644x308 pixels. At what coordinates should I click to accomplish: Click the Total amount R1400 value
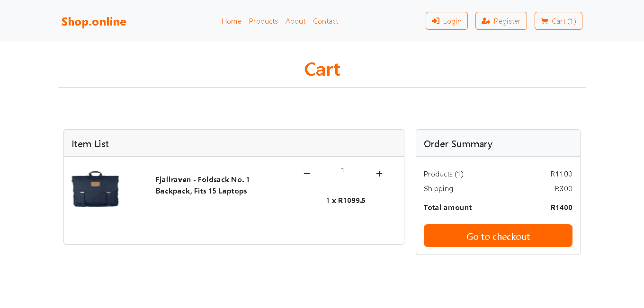pos(561,208)
